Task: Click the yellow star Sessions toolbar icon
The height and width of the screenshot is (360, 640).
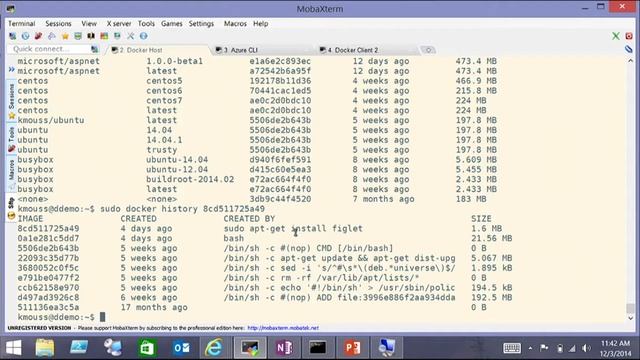Action: (65, 36)
